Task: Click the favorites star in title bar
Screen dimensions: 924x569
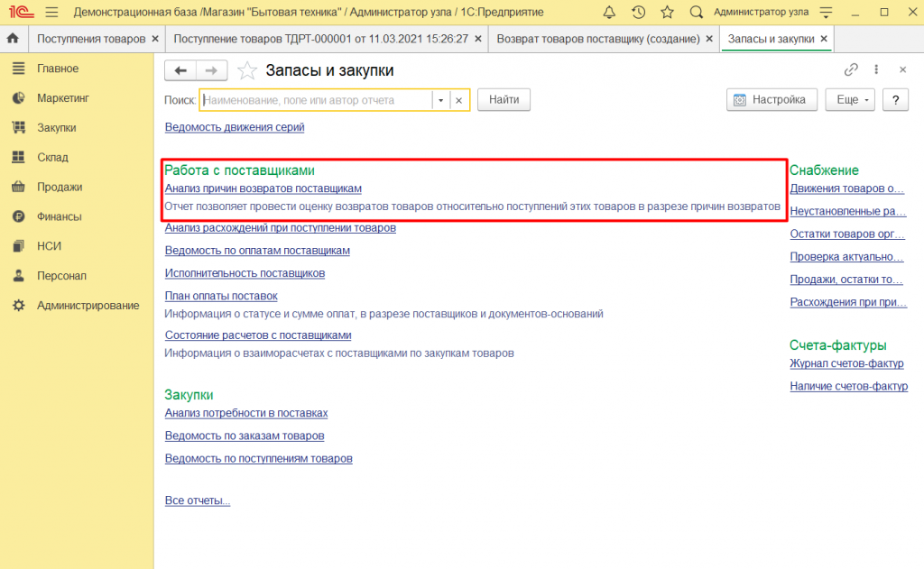Action: click(667, 13)
